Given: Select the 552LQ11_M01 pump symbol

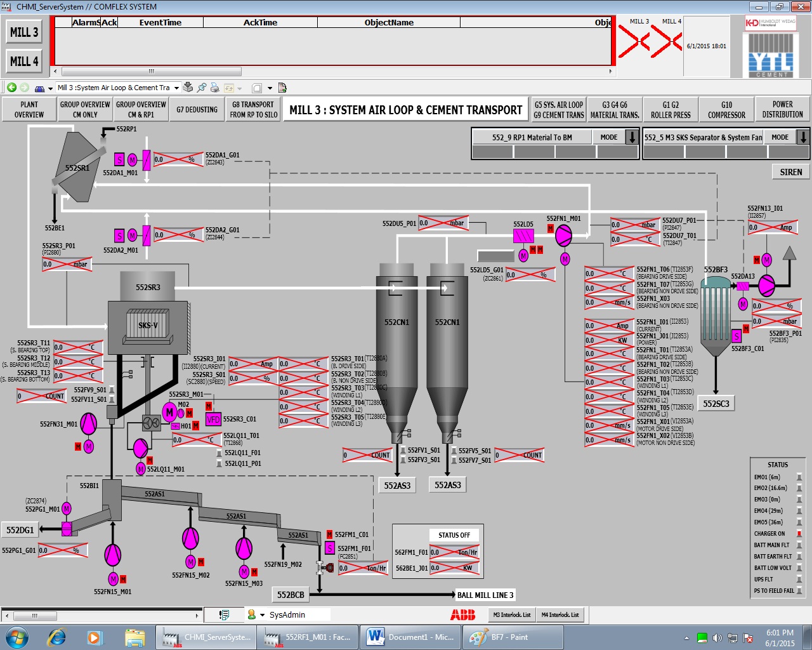Looking at the screenshot, I should 141,448.
